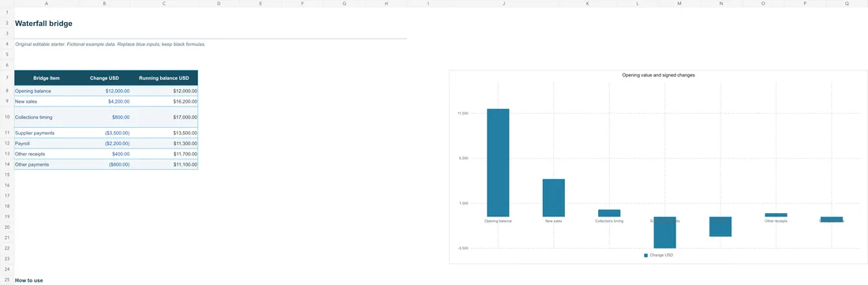Click the negative Payroll bar in chart

tap(720, 227)
